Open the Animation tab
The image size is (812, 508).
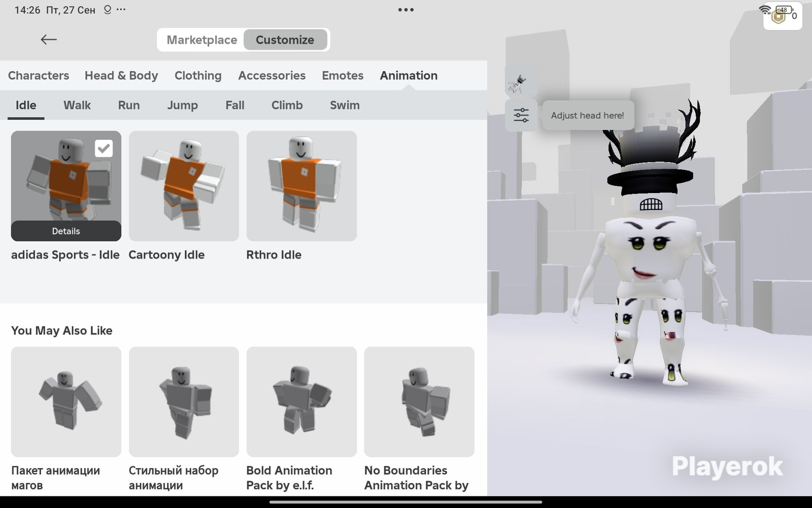(x=409, y=76)
